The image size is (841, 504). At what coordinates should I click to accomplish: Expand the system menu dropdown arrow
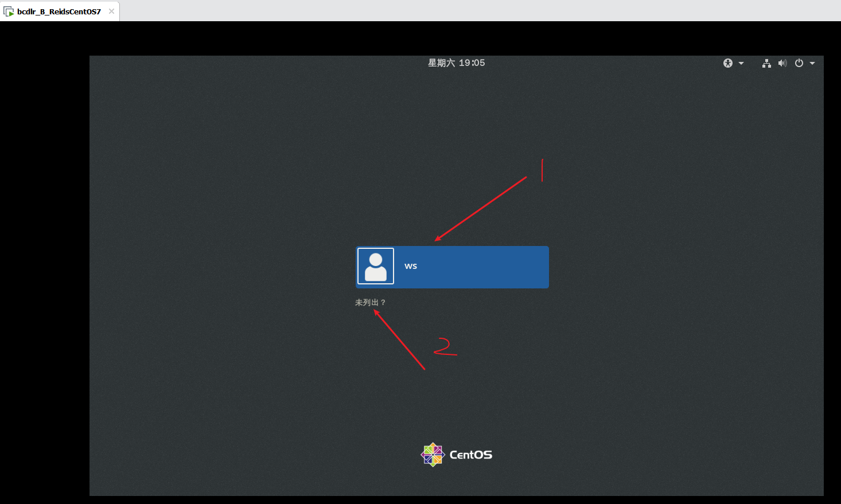pos(812,63)
